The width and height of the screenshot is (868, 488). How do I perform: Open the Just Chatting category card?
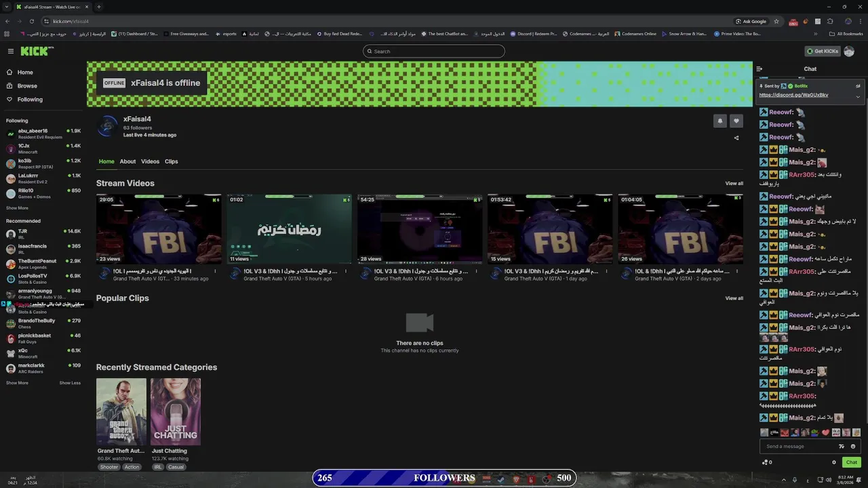click(x=176, y=411)
